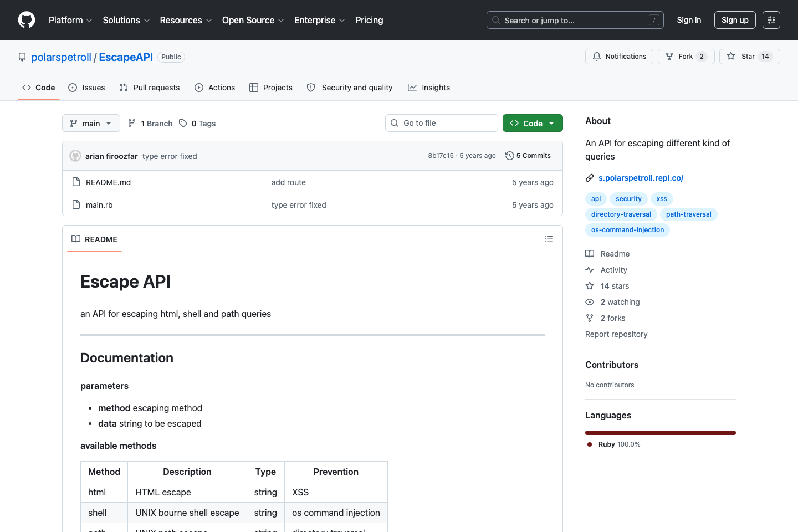
Task: Click the watching eye icon in sidebar
Action: coord(590,302)
